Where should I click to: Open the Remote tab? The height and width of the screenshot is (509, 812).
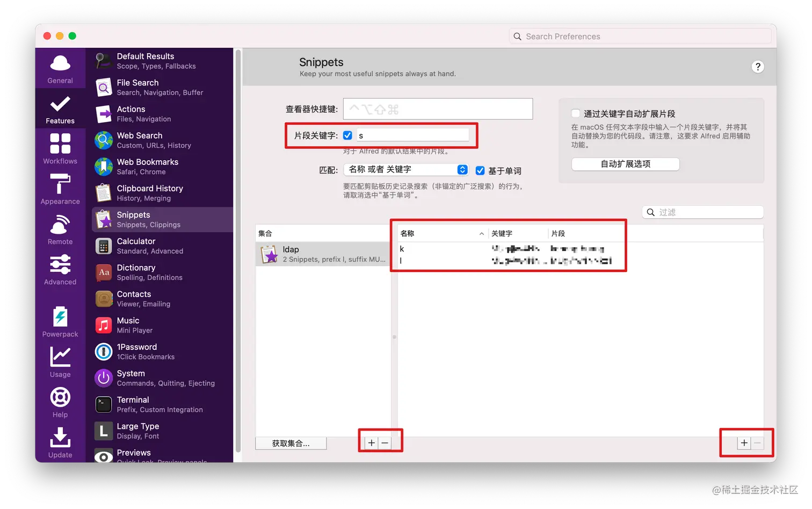pyautogui.click(x=60, y=230)
